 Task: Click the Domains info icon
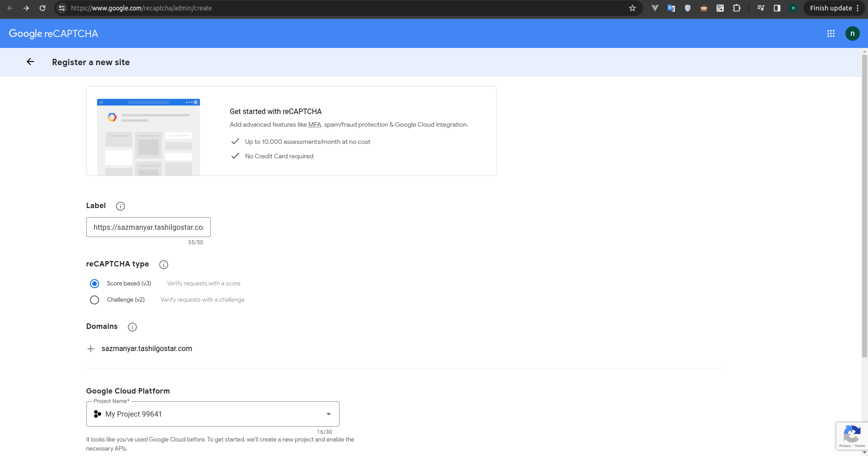click(x=132, y=327)
